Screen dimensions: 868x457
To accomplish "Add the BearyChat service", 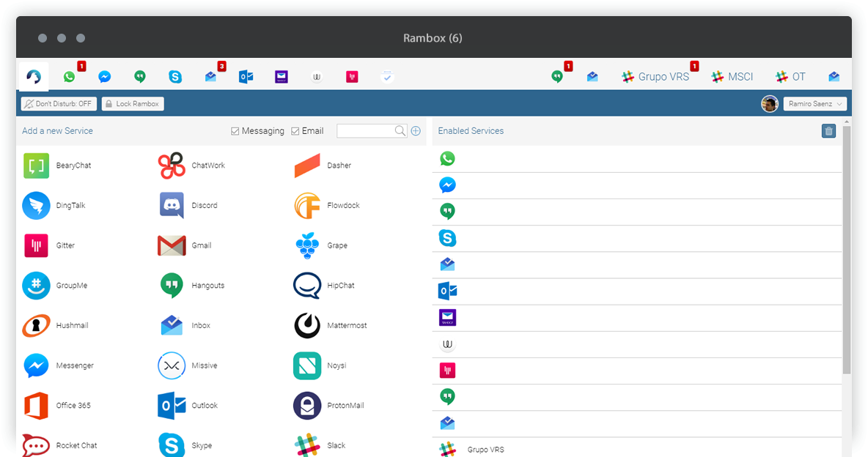I will (57, 166).
